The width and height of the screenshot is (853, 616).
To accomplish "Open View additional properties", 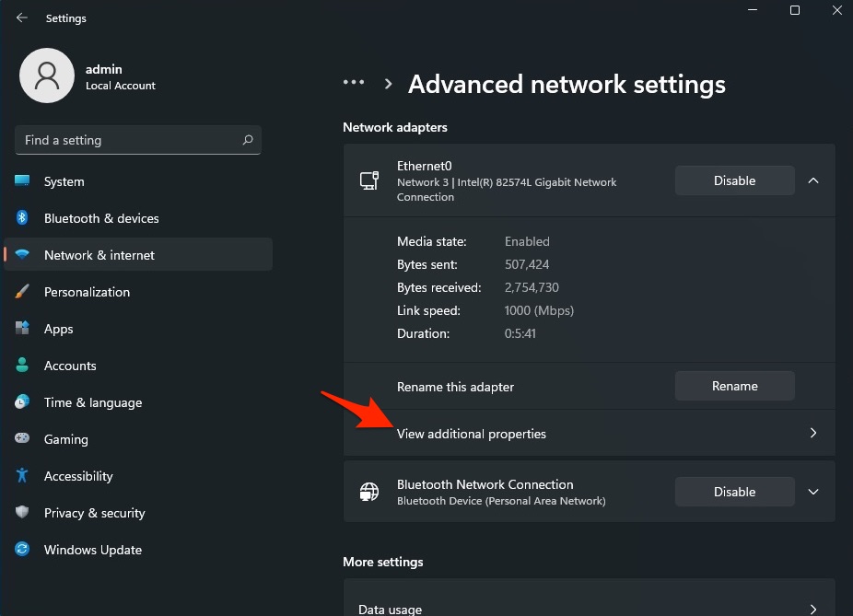I will tap(590, 434).
